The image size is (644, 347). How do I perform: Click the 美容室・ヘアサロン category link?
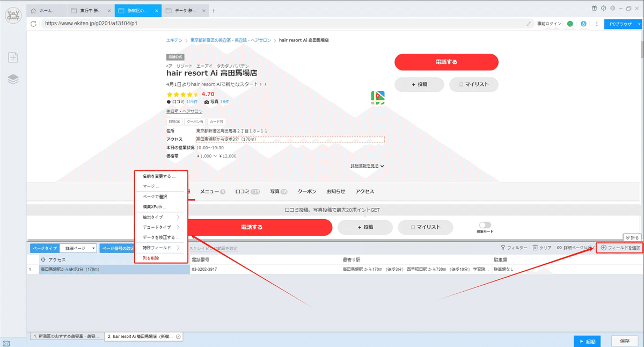coord(184,112)
